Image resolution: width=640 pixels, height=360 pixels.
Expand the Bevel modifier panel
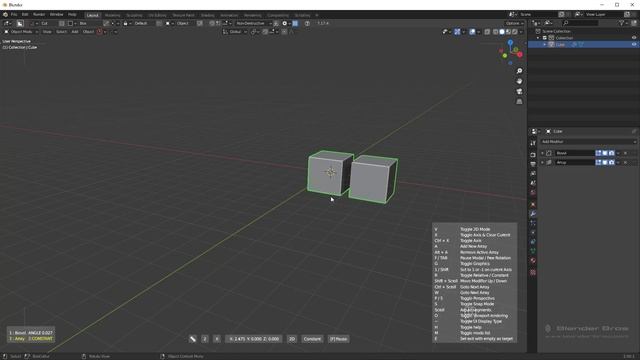[542, 153]
